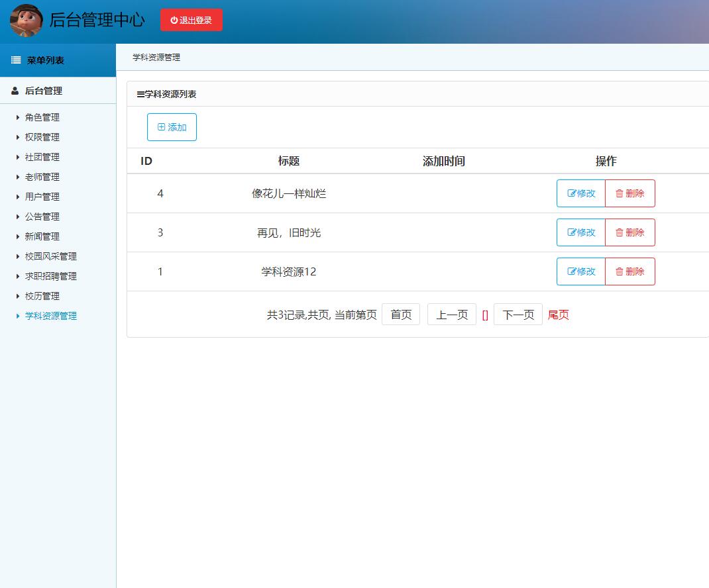Click the 添加 button to add a resource
Viewport: 709px width, 588px height.
(x=172, y=126)
